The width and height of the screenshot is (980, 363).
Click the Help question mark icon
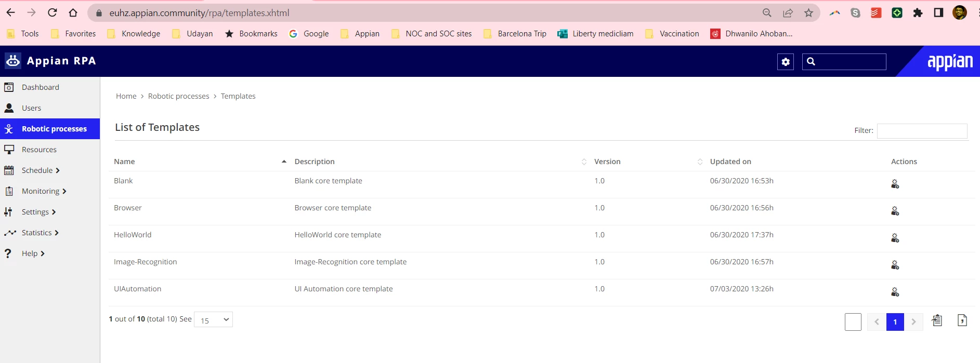coord(8,253)
